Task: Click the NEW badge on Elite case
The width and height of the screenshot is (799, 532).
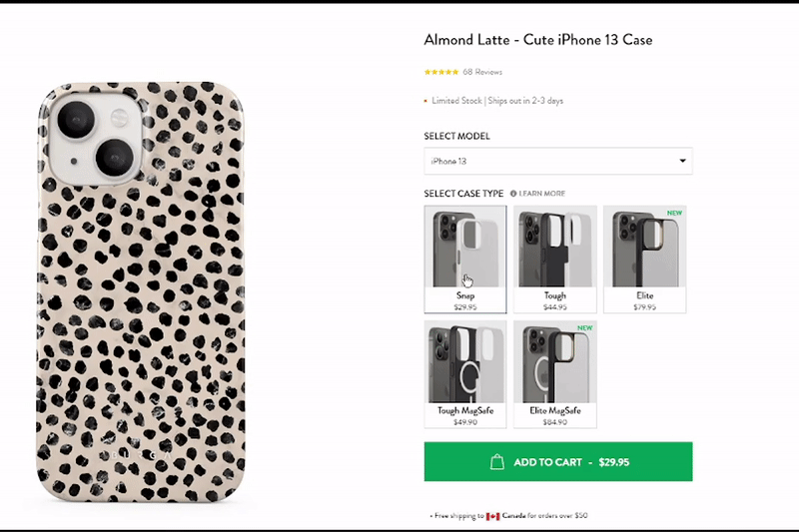Action: [674, 213]
